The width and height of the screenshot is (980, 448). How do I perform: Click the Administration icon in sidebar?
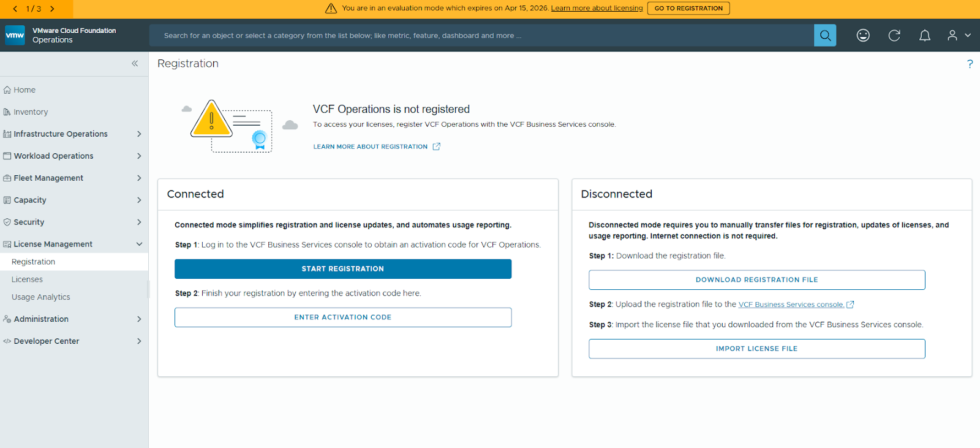pos(7,319)
